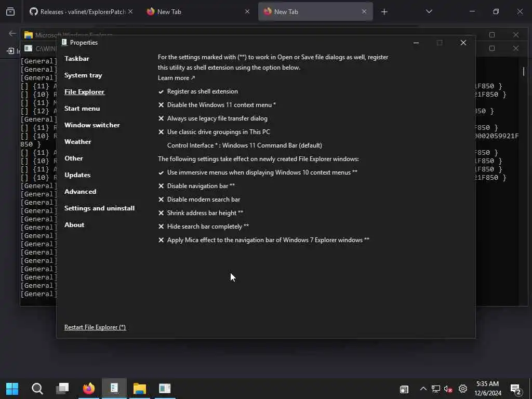Toggle Hide search bar completely
532x399 pixels.
[x=204, y=227]
